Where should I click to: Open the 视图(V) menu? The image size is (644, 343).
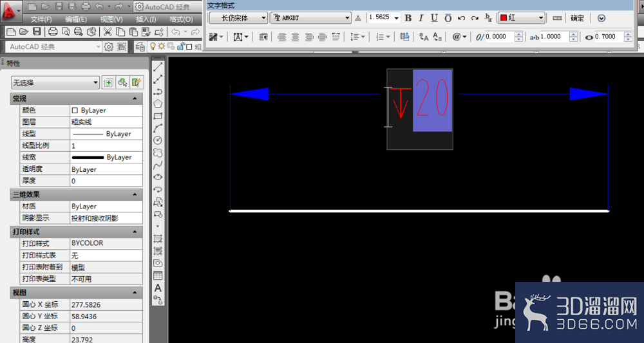click(x=111, y=19)
